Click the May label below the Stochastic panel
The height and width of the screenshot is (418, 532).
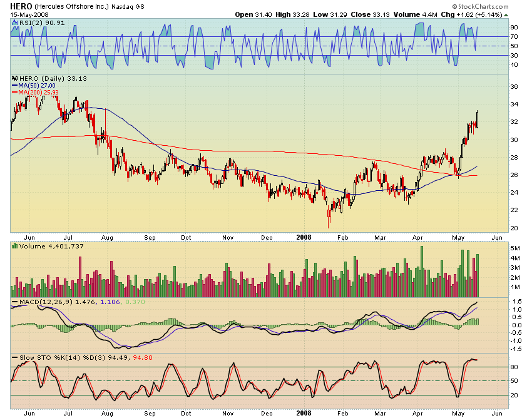tap(458, 413)
